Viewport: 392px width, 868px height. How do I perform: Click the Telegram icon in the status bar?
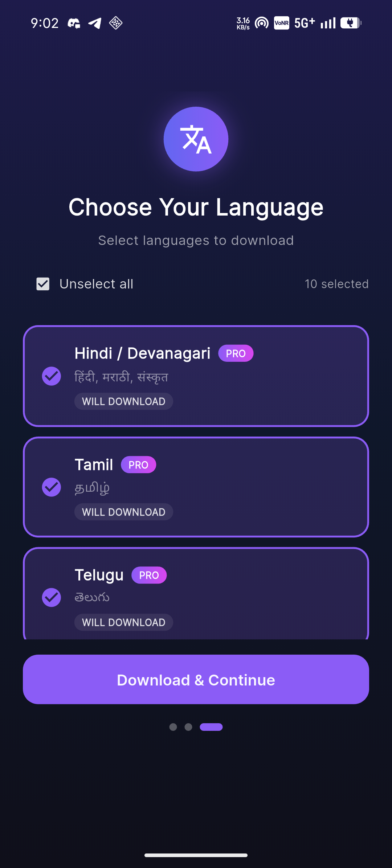pyautogui.click(x=95, y=23)
